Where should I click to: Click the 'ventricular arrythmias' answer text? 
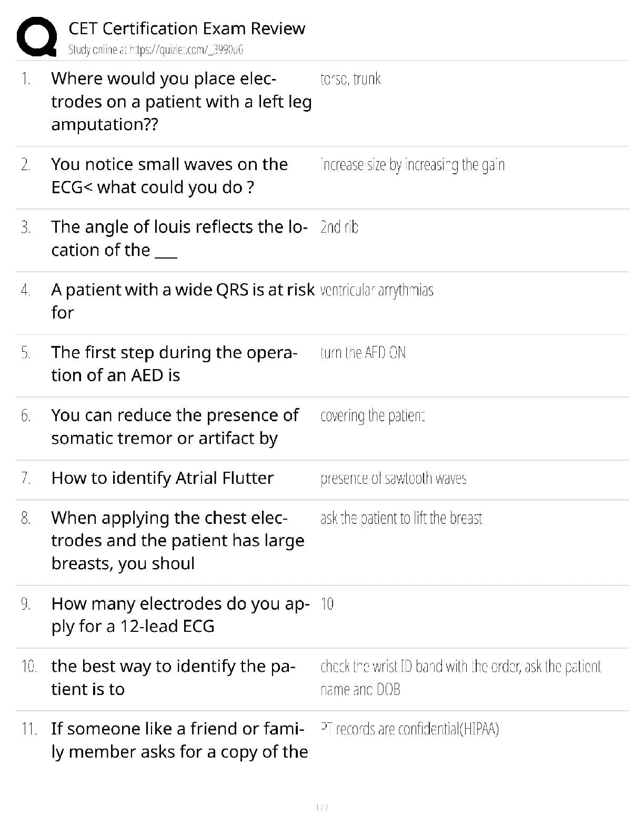377,290
